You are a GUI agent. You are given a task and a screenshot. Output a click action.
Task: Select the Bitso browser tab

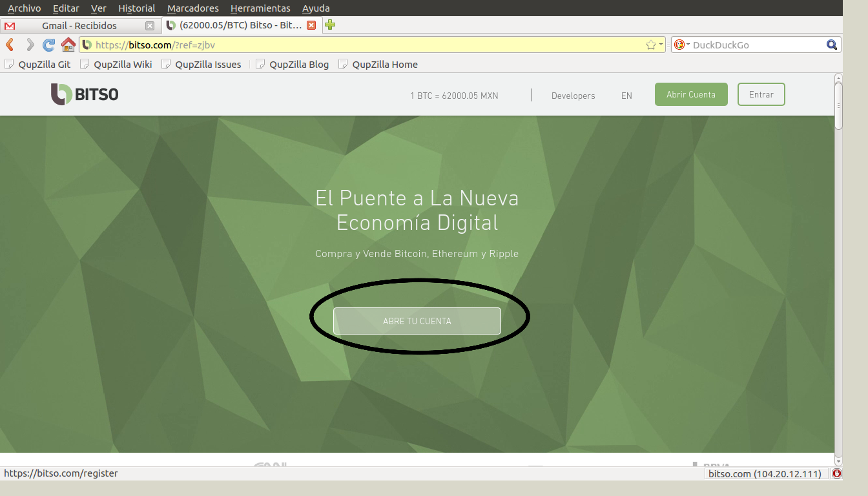pos(241,25)
